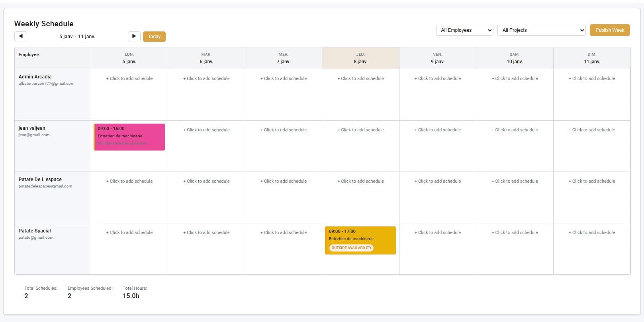The height and width of the screenshot is (322, 644).
Task: Add schedule for Admin Arcadia on 7 janv.
Action: coord(284,78)
